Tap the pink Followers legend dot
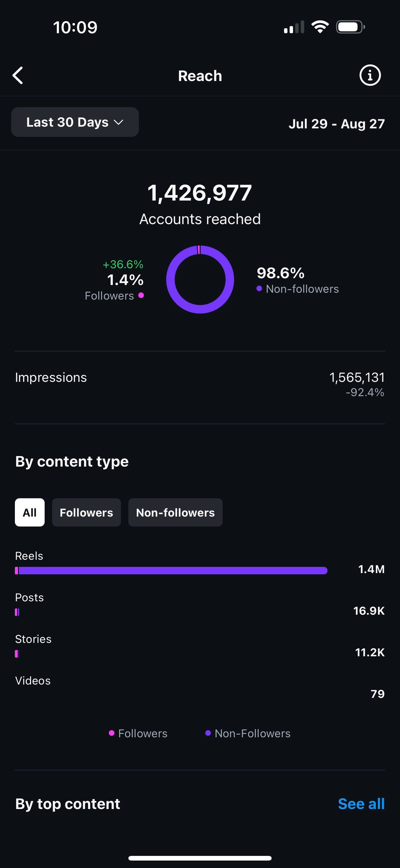The width and height of the screenshot is (400, 868). coord(141,295)
